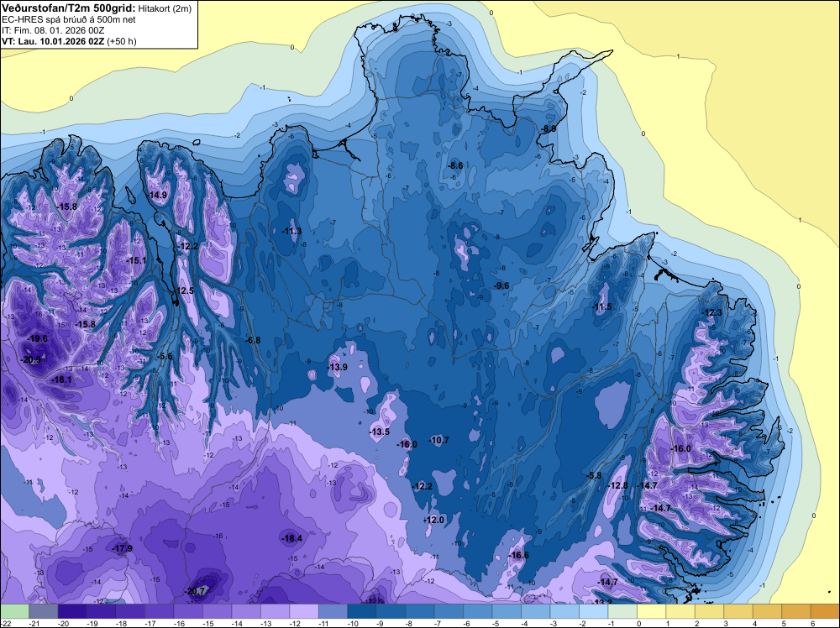Click the -8.6 temperature label
Screen dimensions: 840x628
pyautogui.click(x=455, y=165)
